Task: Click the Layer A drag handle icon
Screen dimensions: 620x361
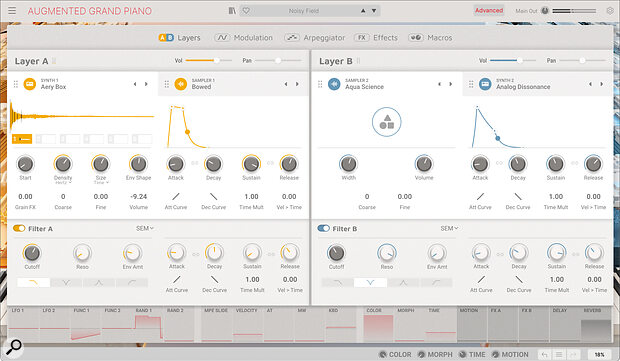Action: click(x=54, y=61)
